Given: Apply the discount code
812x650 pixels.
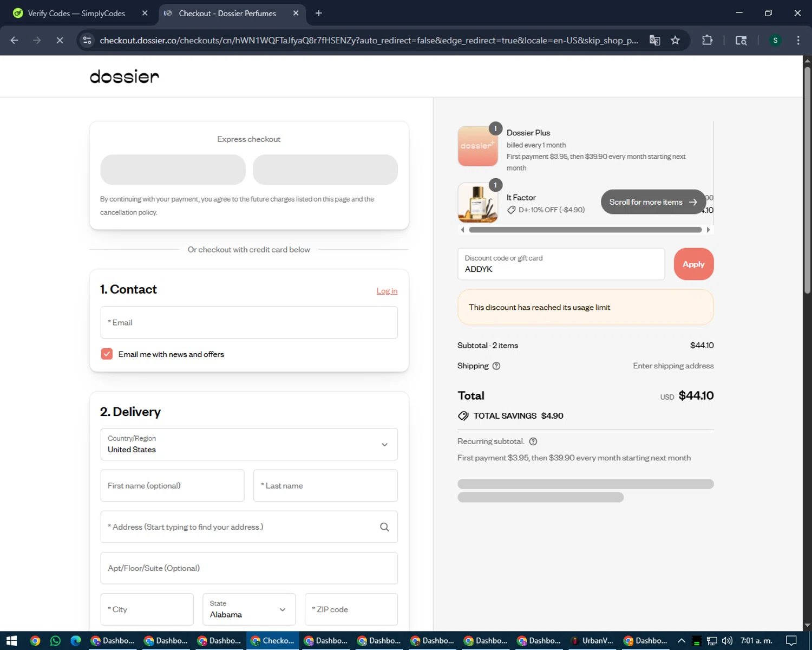Looking at the screenshot, I should point(693,264).
